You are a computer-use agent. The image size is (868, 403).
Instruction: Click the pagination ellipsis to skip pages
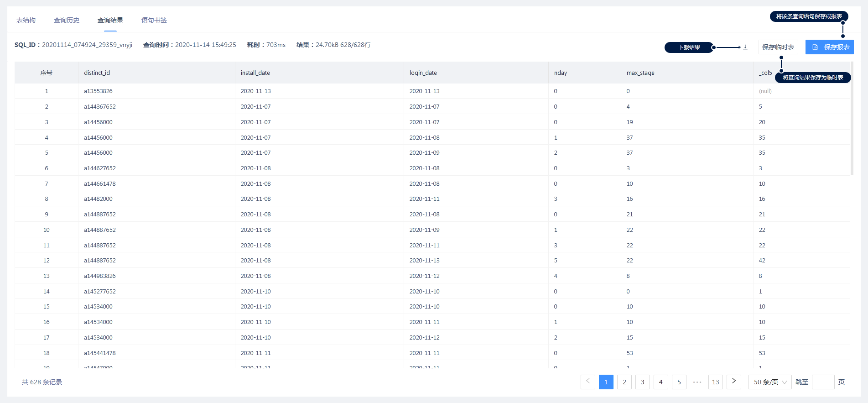point(697,382)
